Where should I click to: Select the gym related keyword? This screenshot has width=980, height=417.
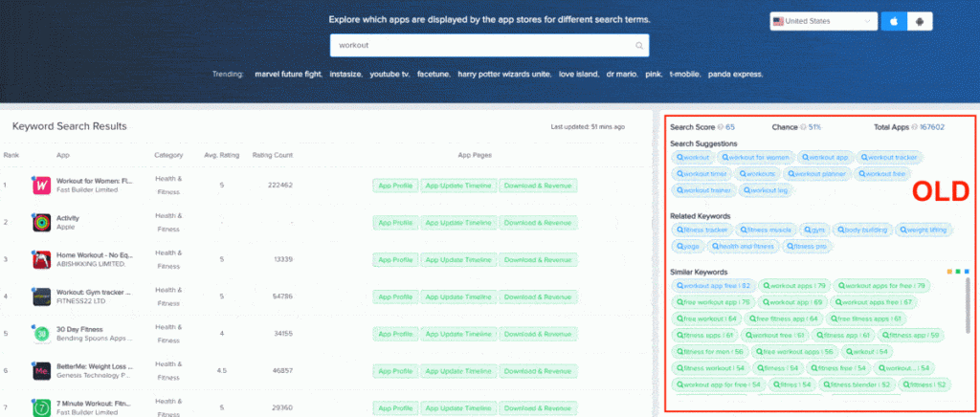(814, 230)
